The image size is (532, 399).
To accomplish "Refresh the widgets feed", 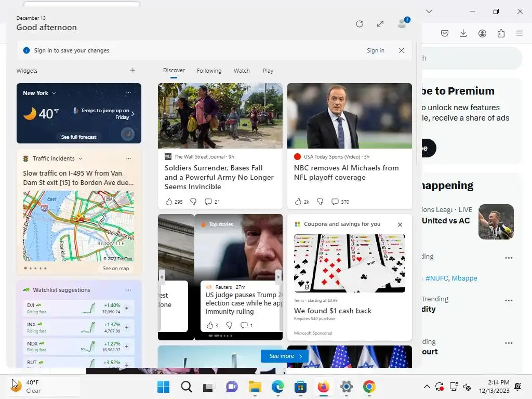I will point(360,24).
